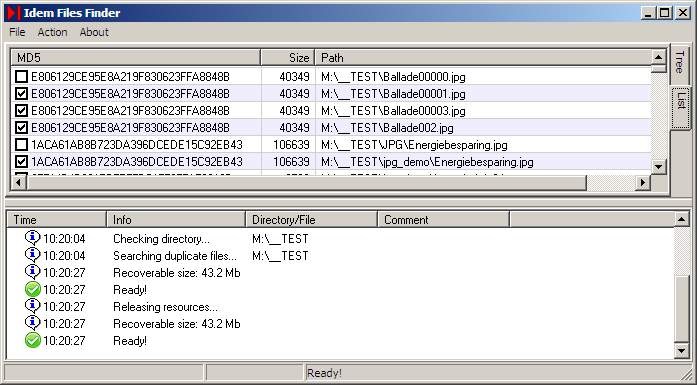This screenshot has height=385, width=697.
Task: Select path M:\__TEST\Ballade002.jpg
Action: (387, 128)
